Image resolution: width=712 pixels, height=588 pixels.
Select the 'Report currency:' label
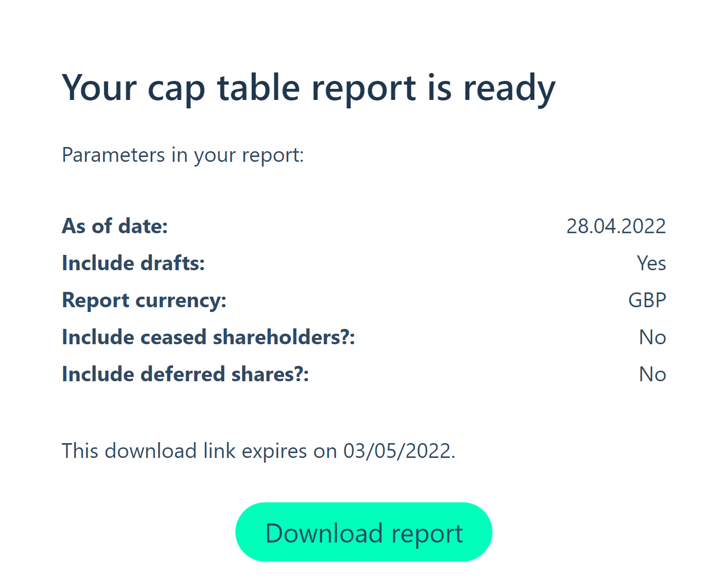[144, 301]
